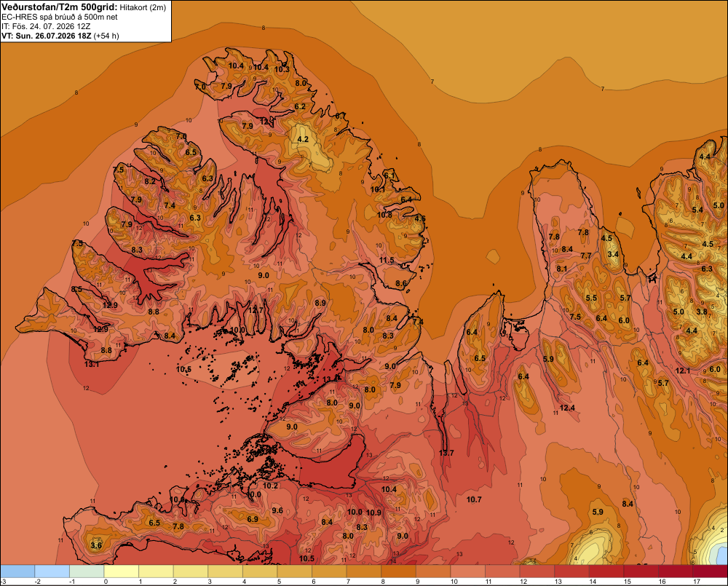Click the temperature value 10.1 on the map
This screenshot has height=586, width=728.
(x=377, y=189)
